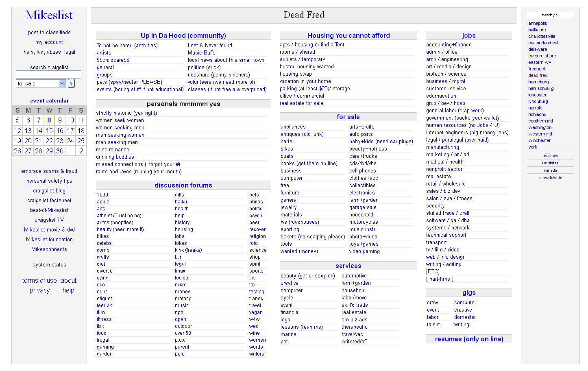Open the '[ part-time ]' jobs link
The width and height of the screenshot is (588, 371).
(440, 279)
